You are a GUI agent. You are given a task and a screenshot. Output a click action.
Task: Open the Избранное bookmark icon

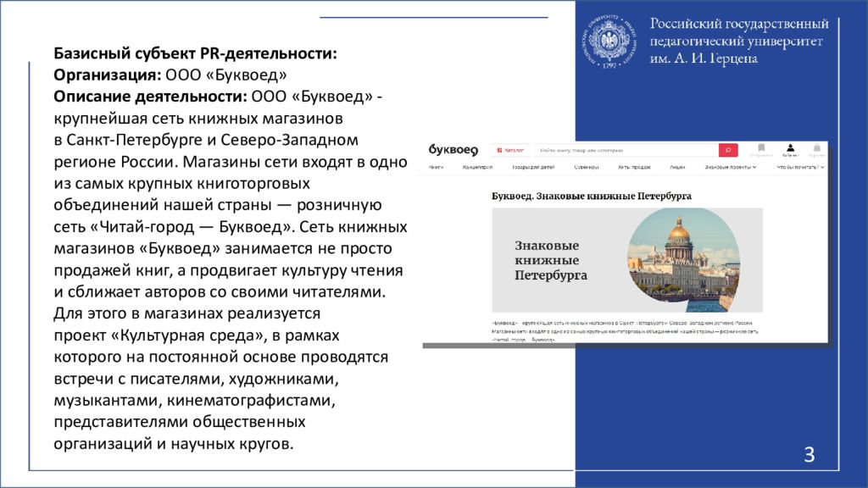pyautogui.click(x=761, y=149)
